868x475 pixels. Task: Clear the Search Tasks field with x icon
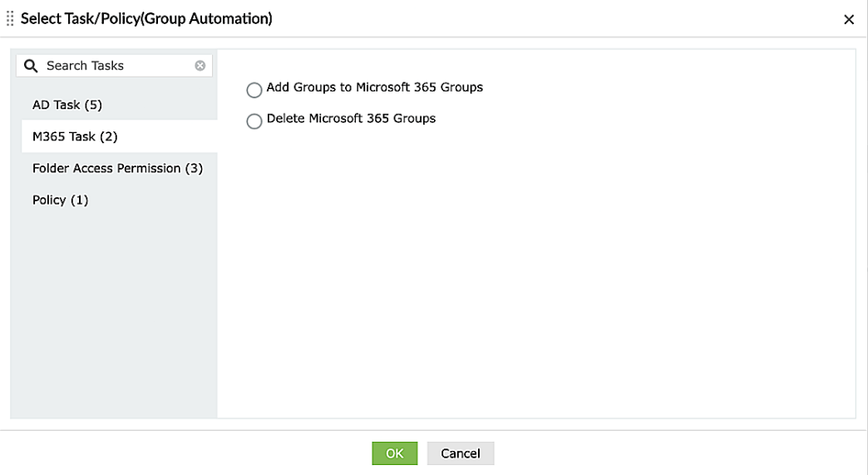[200, 66]
